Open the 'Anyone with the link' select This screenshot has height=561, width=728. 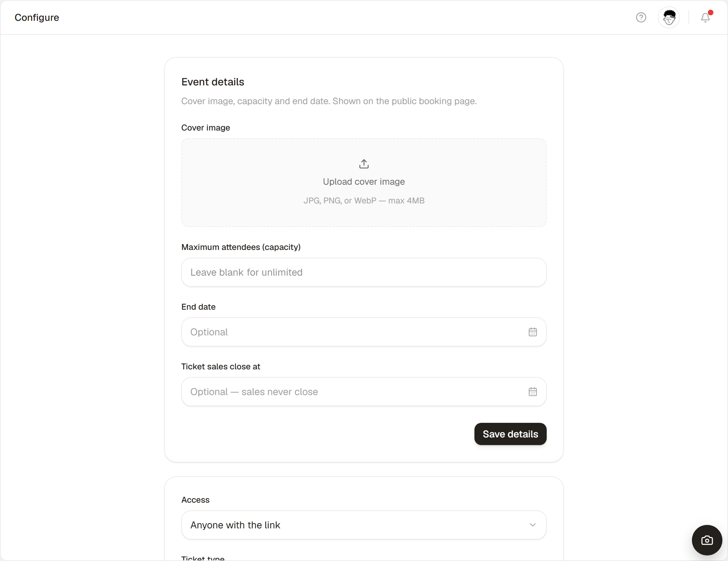tap(364, 525)
